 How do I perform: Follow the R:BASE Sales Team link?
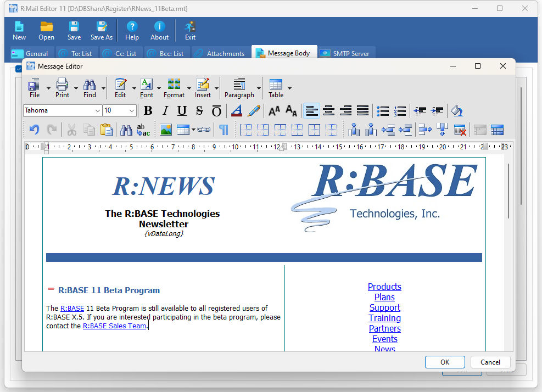(114, 326)
